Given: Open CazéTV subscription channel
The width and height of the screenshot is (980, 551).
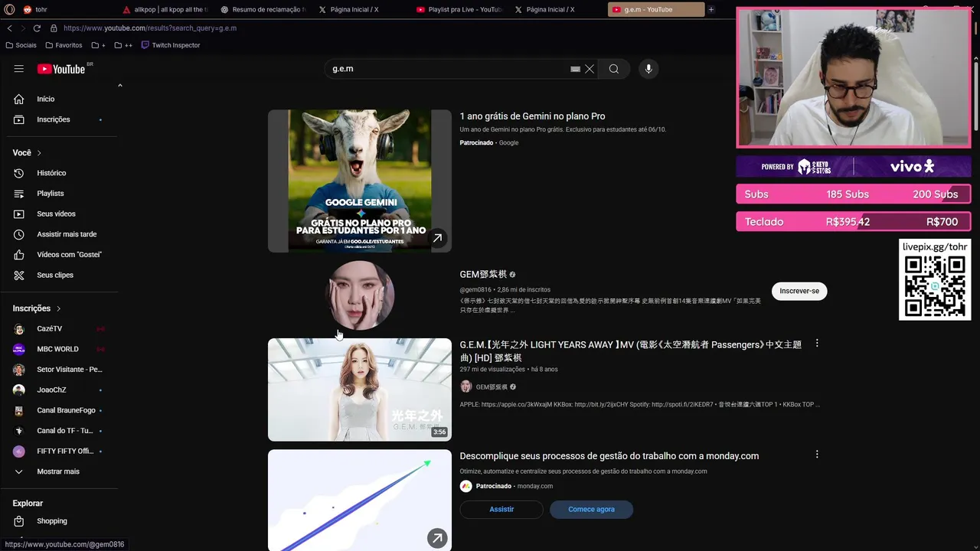Looking at the screenshot, I should (60, 328).
